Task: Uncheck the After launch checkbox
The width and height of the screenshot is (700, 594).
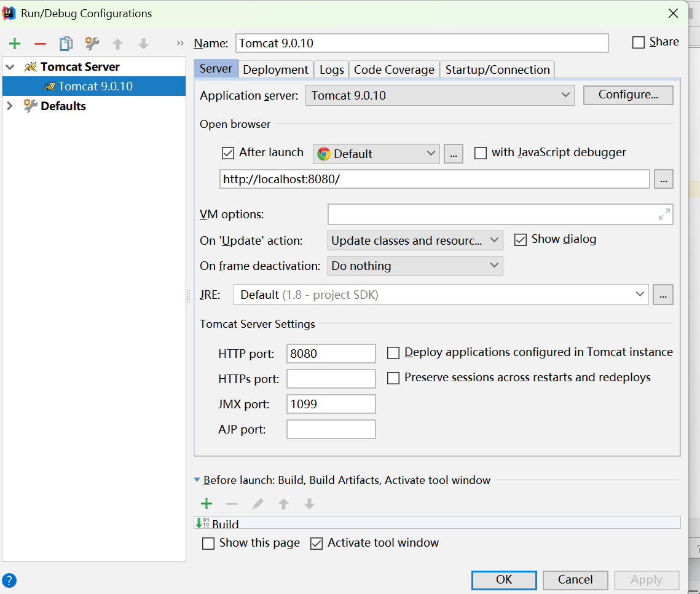Action: 227,153
